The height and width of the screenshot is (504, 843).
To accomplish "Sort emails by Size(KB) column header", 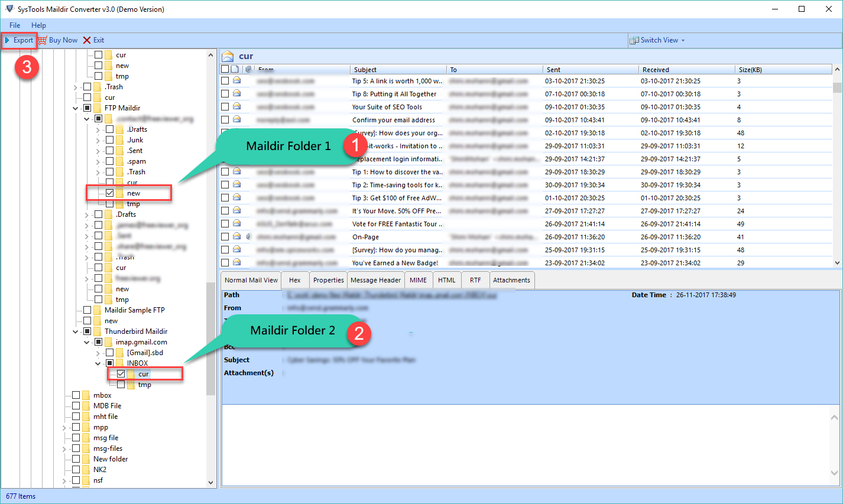I will click(x=784, y=70).
